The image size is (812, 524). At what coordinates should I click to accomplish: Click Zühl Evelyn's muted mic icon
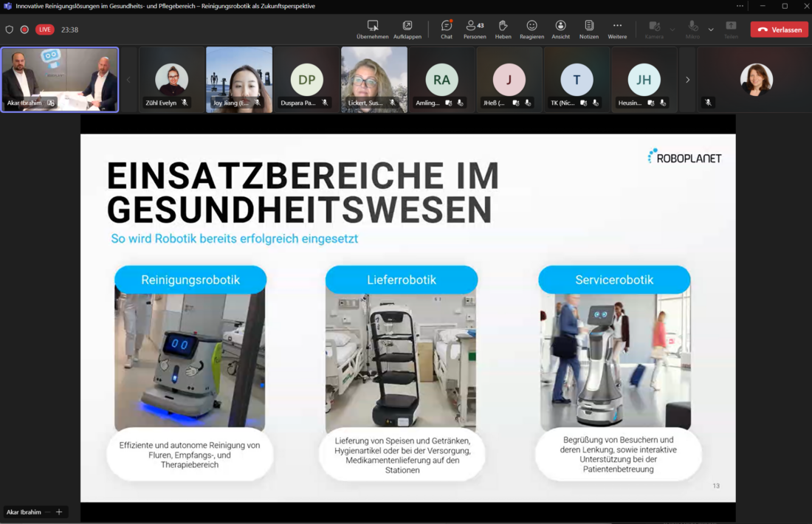tap(185, 103)
